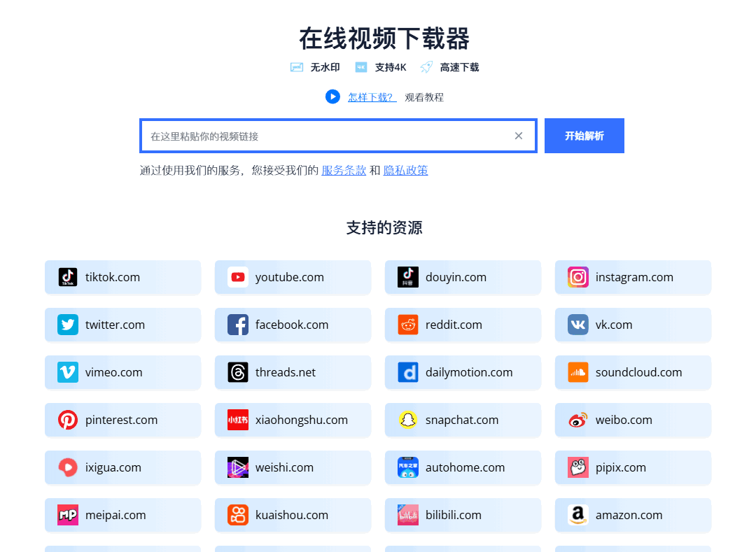Clear the URL field with the X
756x552 pixels.
[519, 136]
